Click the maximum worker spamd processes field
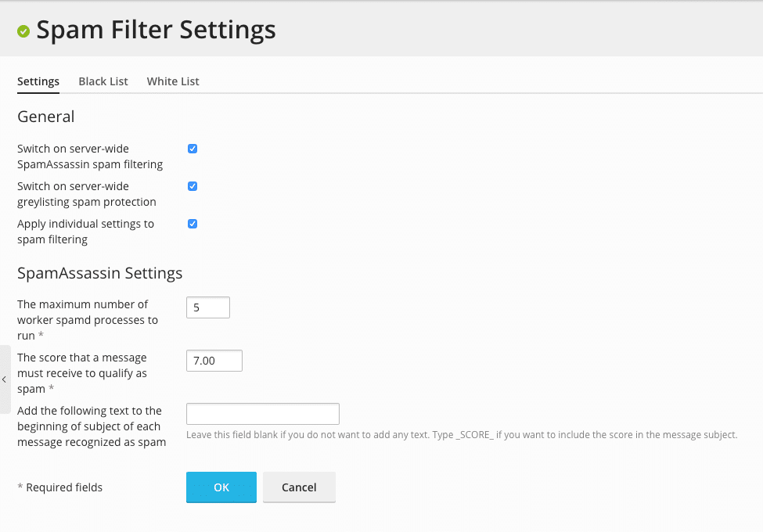 [208, 307]
